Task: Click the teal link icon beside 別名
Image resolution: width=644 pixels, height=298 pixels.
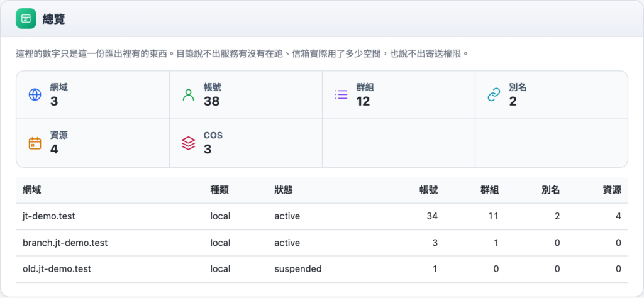Action: point(494,95)
